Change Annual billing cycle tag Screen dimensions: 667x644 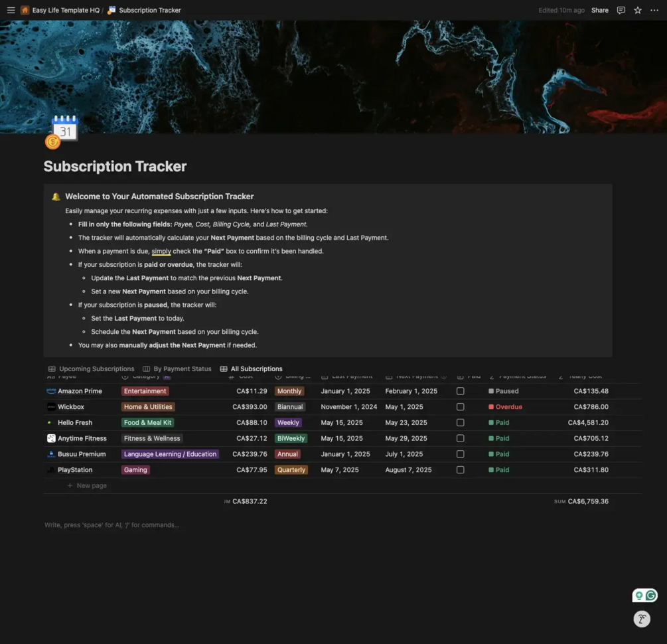tap(287, 454)
